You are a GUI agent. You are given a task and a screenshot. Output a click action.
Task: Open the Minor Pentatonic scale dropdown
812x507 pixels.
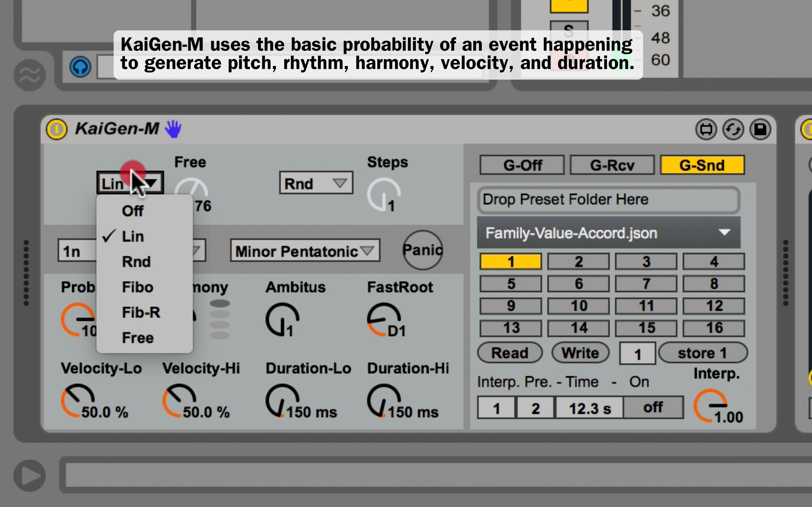pos(305,250)
